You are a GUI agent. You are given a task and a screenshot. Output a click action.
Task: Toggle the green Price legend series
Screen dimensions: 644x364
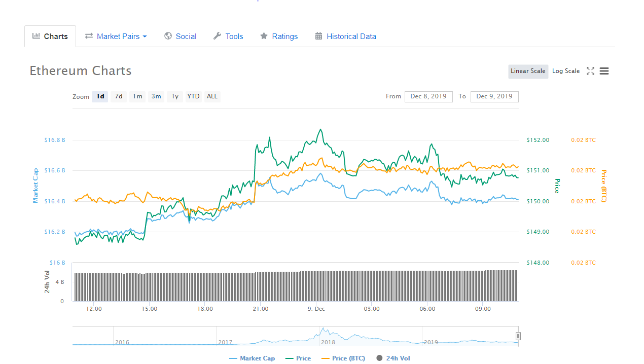pos(298,358)
